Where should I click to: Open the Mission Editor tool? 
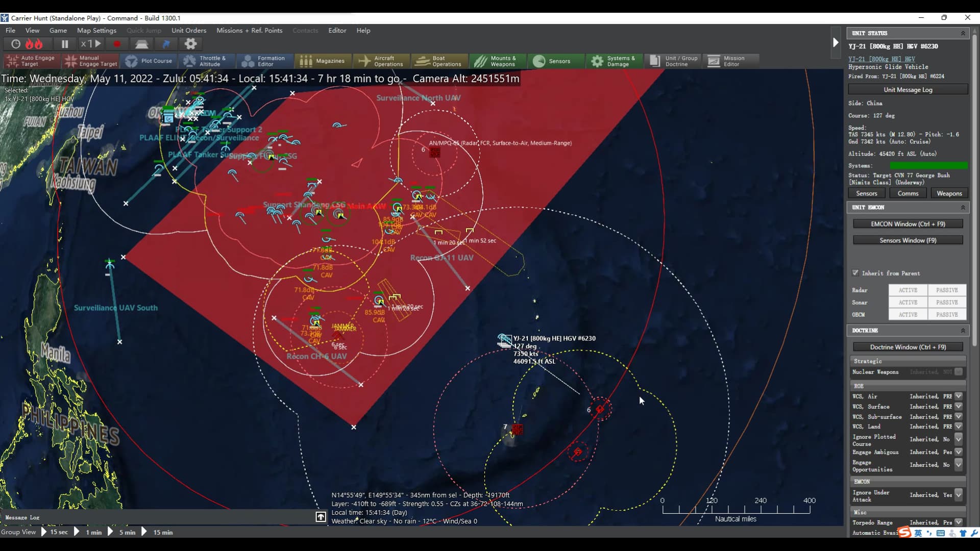pos(731,61)
